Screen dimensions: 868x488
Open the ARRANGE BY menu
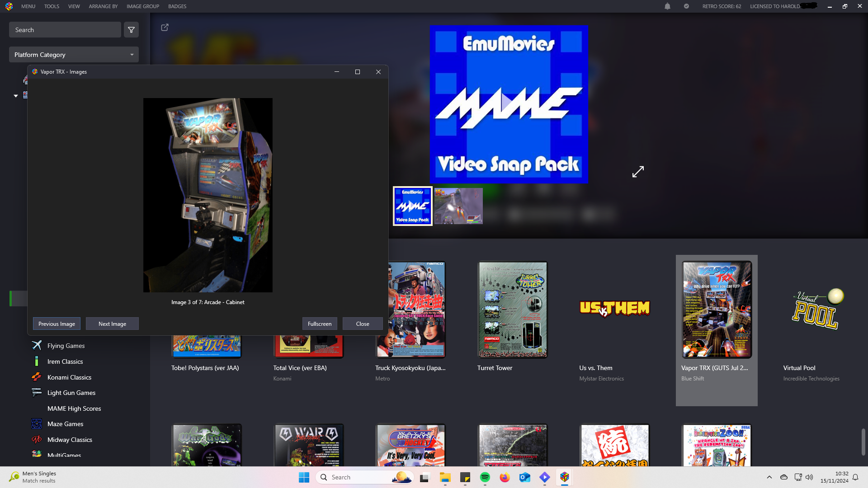pos(103,6)
